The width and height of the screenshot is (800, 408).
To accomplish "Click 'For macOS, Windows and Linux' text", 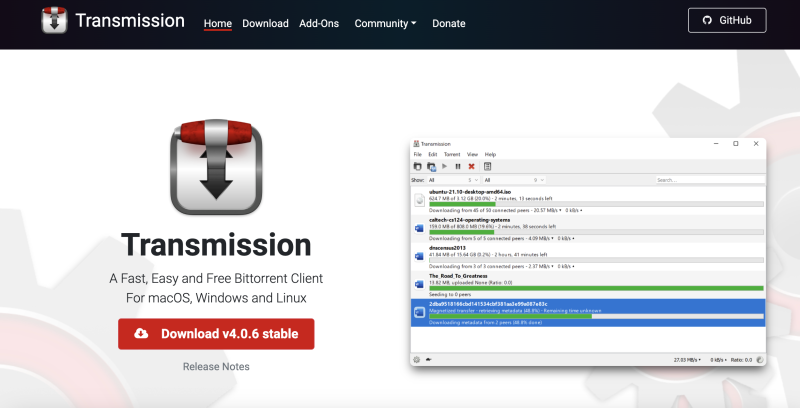I will [x=216, y=298].
